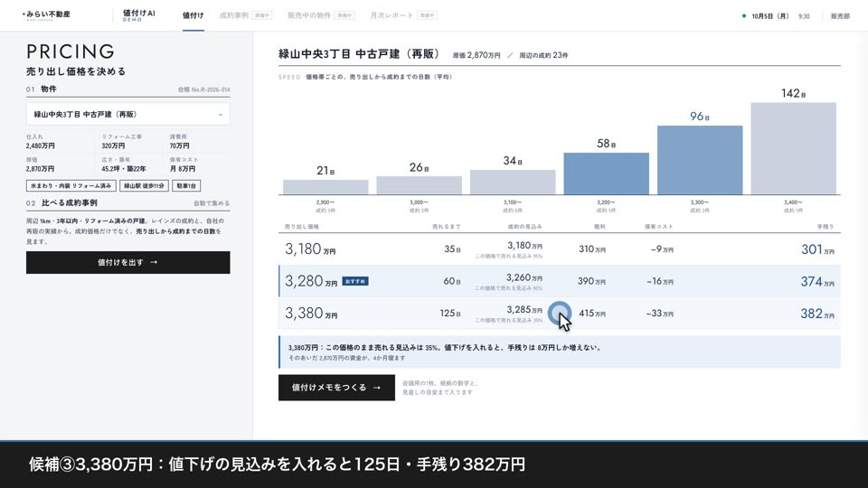The height and width of the screenshot is (488, 868).
Task: Click the 仕入れ 2,480万円 value
Action: (41, 146)
